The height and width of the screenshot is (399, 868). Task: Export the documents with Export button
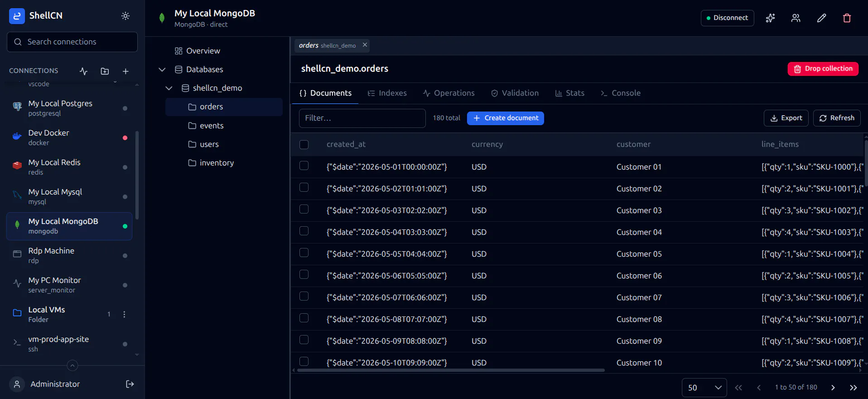click(x=786, y=118)
